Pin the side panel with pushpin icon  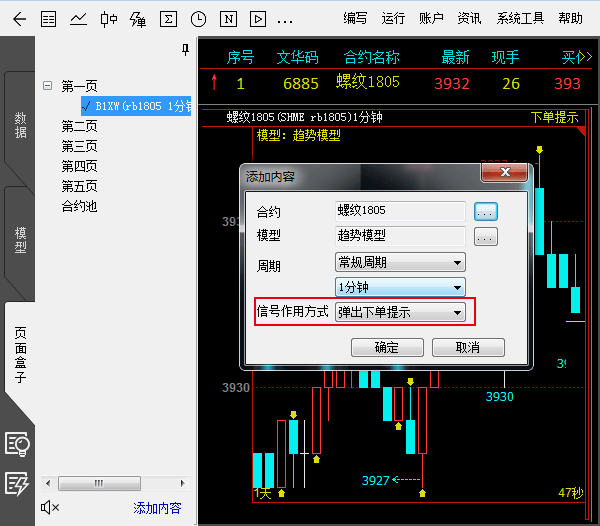[x=185, y=49]
